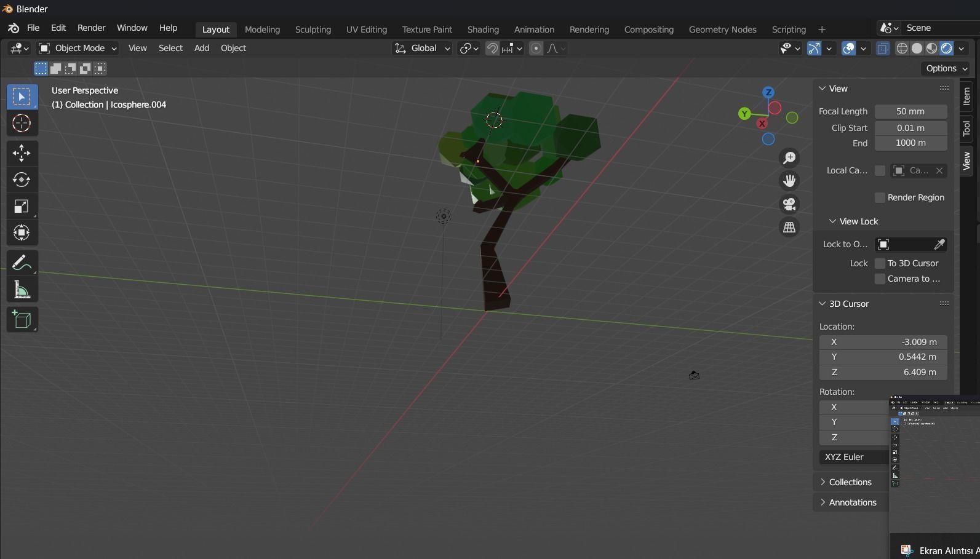Add a new workspace with plus button
Image resolution: width=980 pixels, height=559 pixels.
(821, 30)
